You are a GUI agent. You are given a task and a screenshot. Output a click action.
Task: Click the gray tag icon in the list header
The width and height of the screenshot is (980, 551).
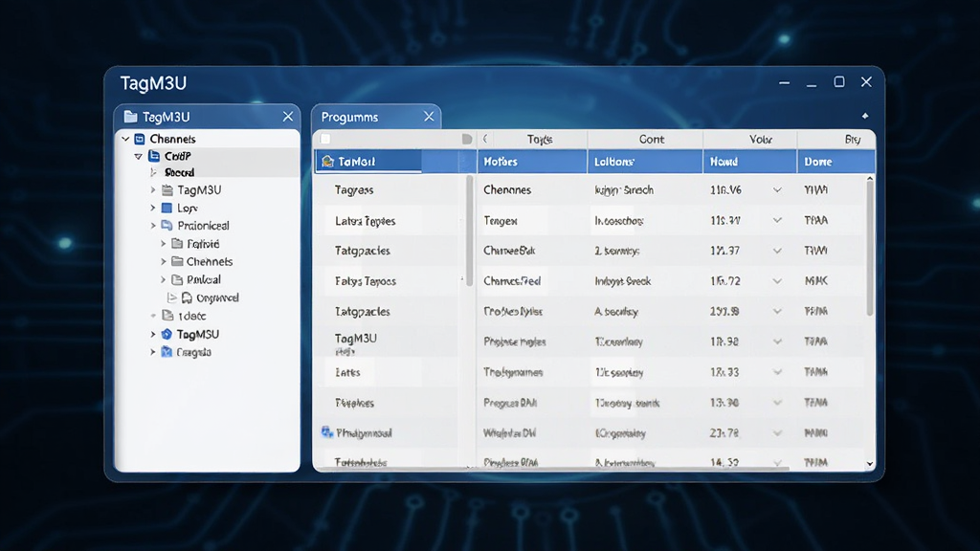pyautogui.click(x=466, y=139)
